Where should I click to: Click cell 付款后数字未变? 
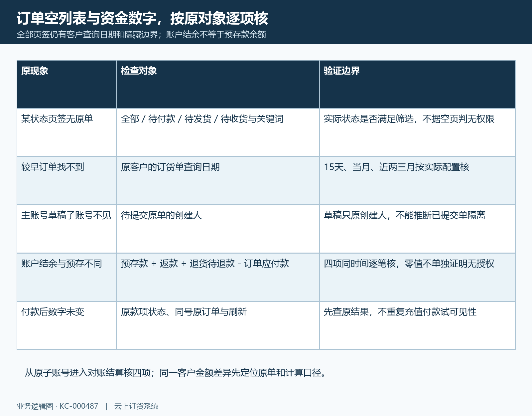66,325
